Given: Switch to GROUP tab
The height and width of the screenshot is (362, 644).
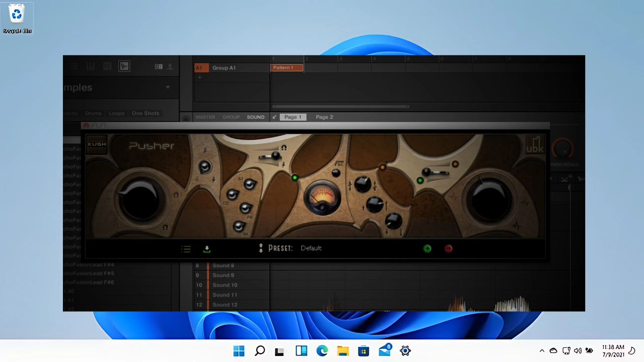Looking at the screenshot, I should [x=231, y=117].
